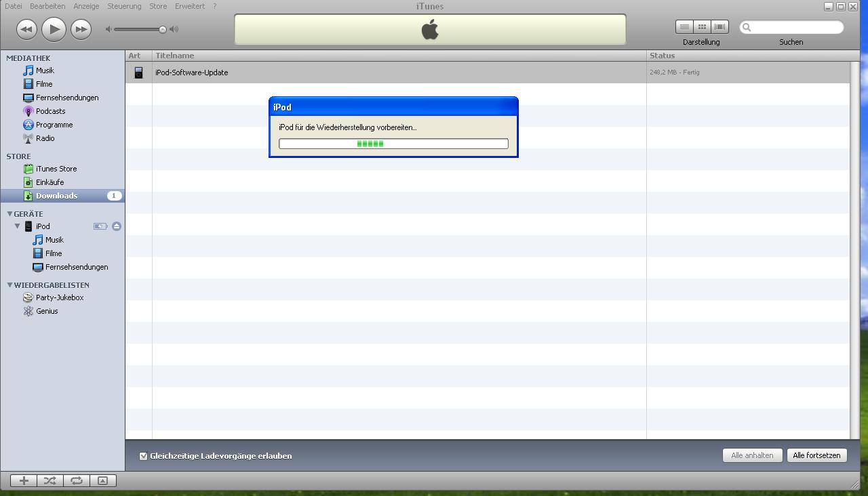The height and width of the screenshot is (496, 868).
Task: Click the Apple logo status display
Action: tap(430, 29)
